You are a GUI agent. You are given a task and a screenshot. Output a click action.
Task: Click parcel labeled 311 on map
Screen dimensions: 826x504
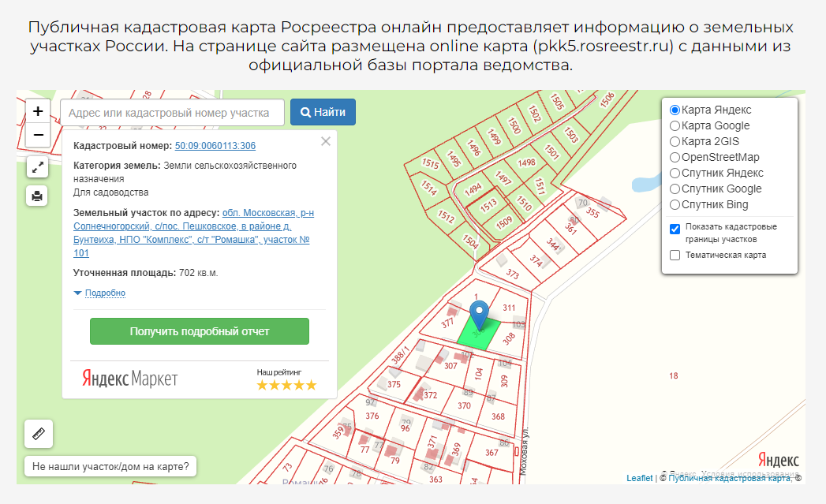coord(509,308)
